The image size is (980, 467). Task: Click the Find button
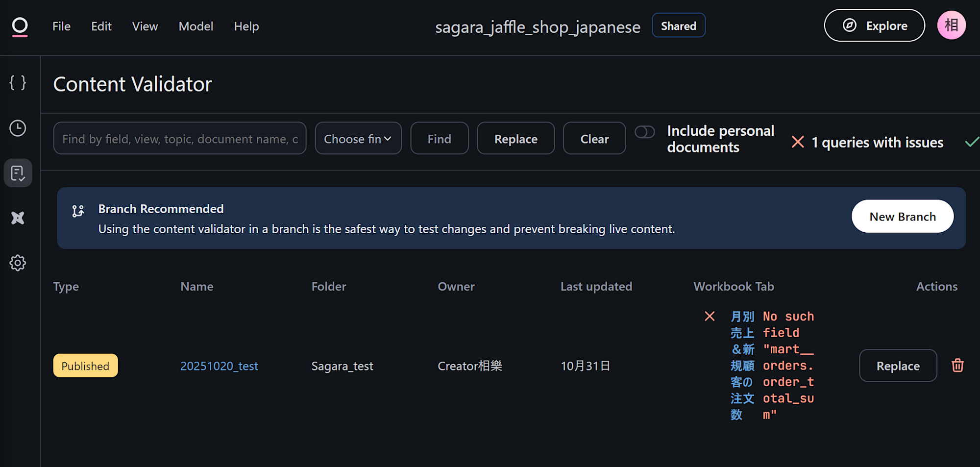pos(440,139)
